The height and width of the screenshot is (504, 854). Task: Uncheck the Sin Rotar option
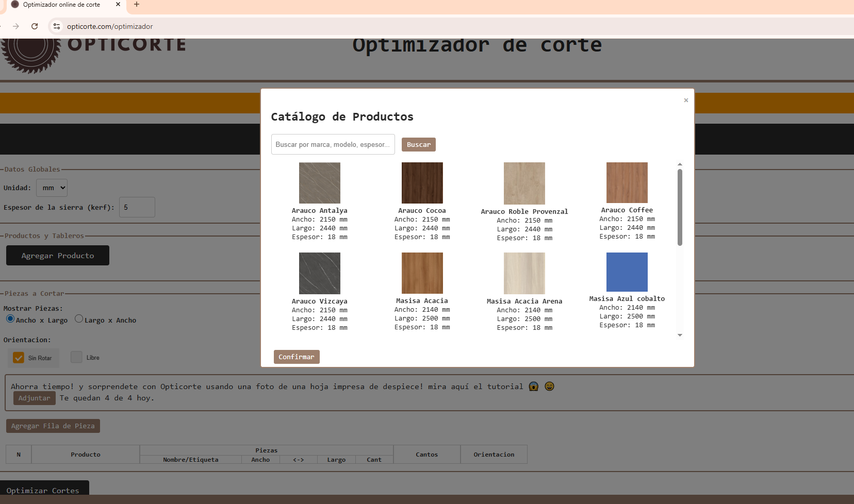(19, 357)
